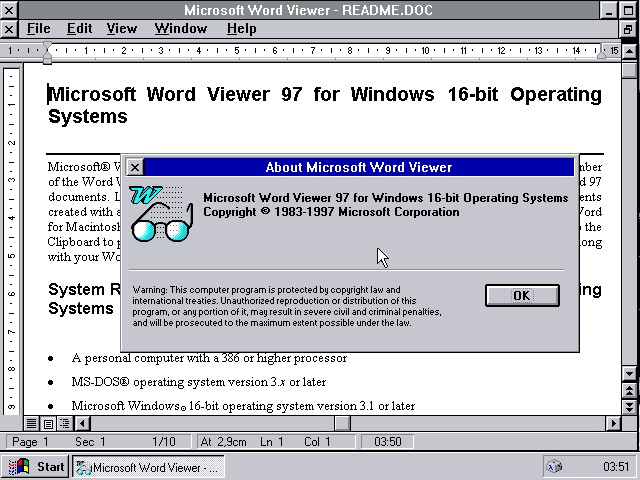Viewport: 640px width, 480px height.
Task: Click the copyright warning text in dialog
Action: click(287, 306)
